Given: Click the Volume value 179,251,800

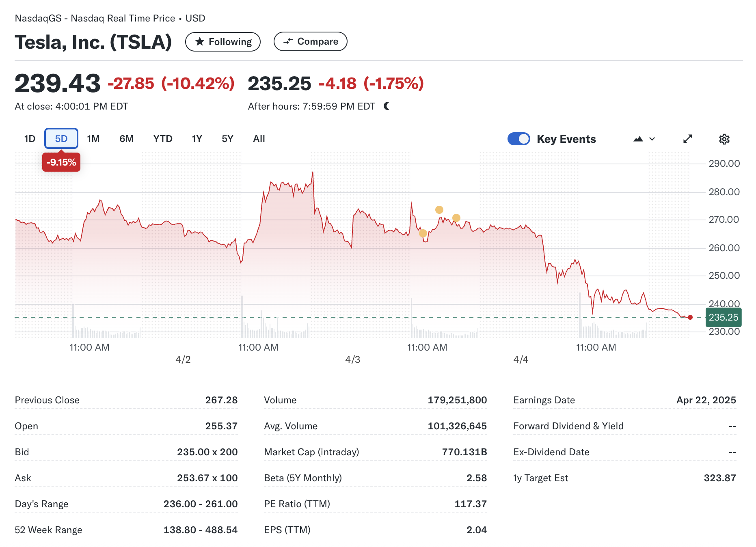Looking at the screenshot, I should coord(457,400).
